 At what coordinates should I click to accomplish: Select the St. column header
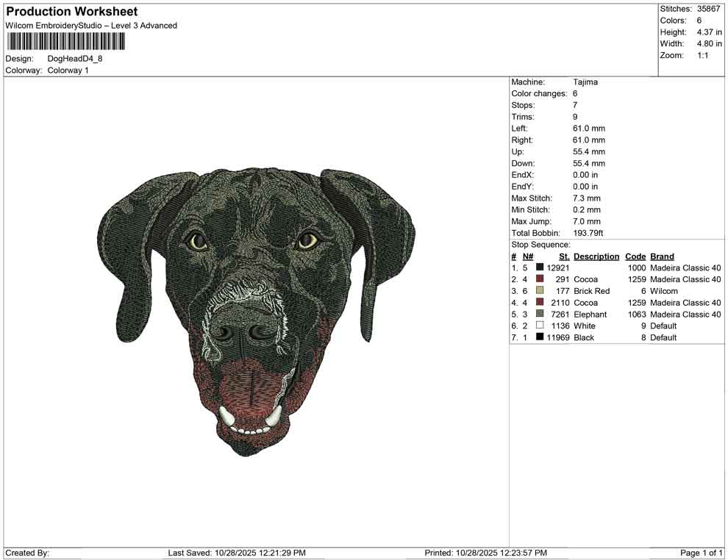(562, 256)
